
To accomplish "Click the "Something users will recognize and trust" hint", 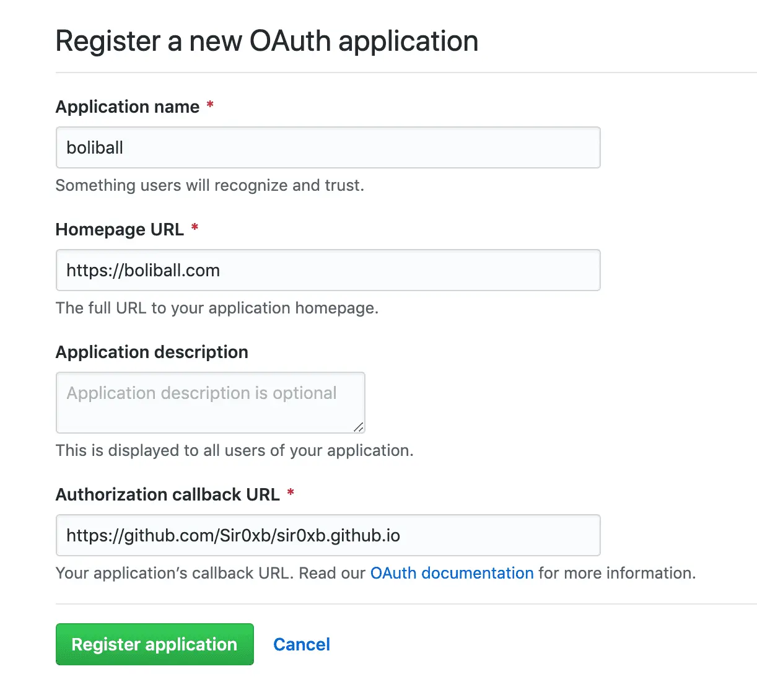I will coord(210,185).
